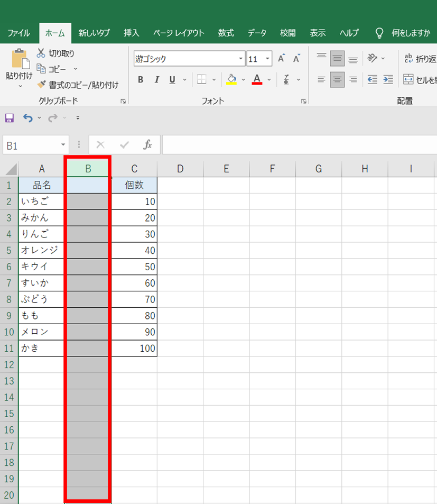Click the 折り返し wrap text button
Image resolution: width=437 pixels, height=504 pixels.
tap(420, 59)
